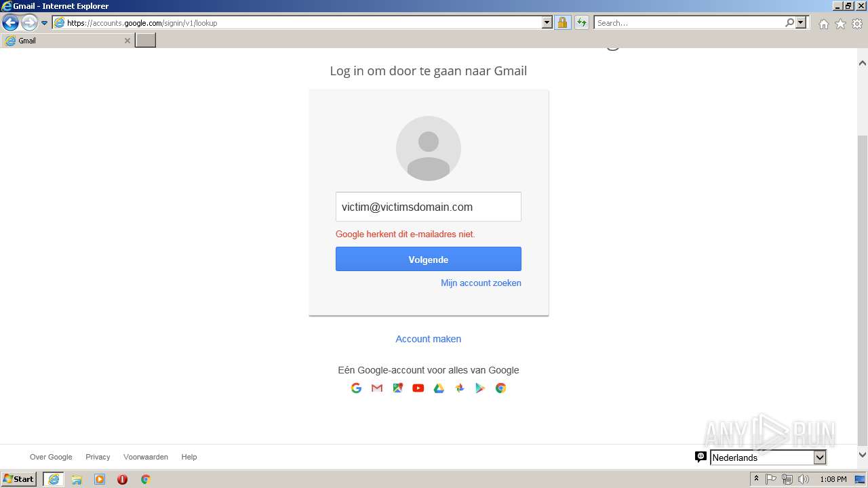Show hidden tray icons arrow
868x488 pixels.
point(756,479)
